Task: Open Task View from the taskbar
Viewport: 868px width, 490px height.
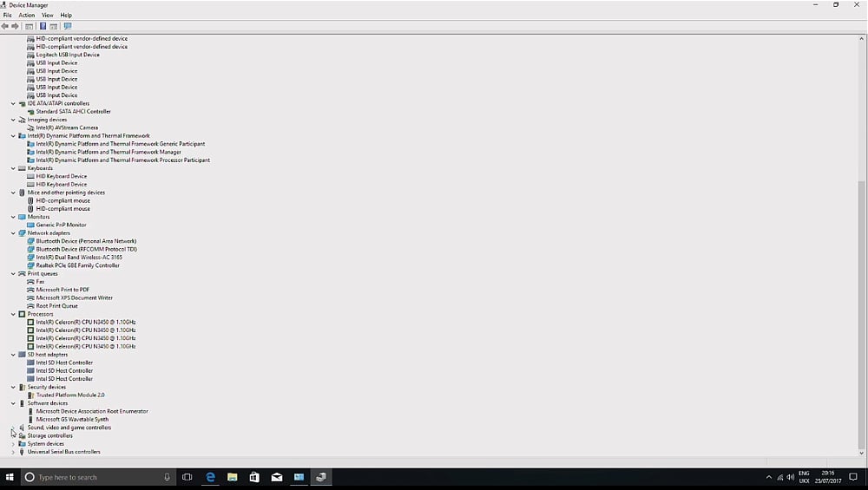Action: coord(187,477)
